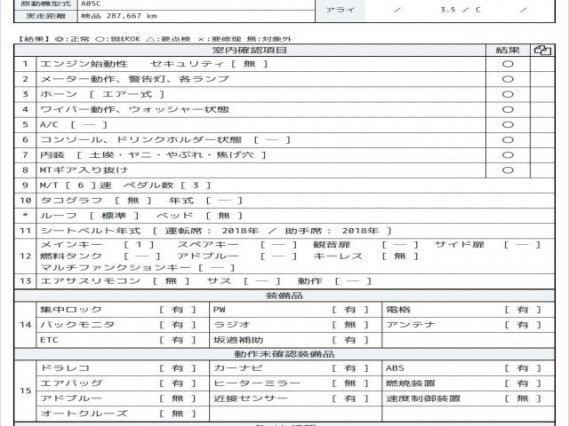This screenshot has width=569, height=426.
Task: Click the 集中ロック bracket value 有
Action: (177, 310)
